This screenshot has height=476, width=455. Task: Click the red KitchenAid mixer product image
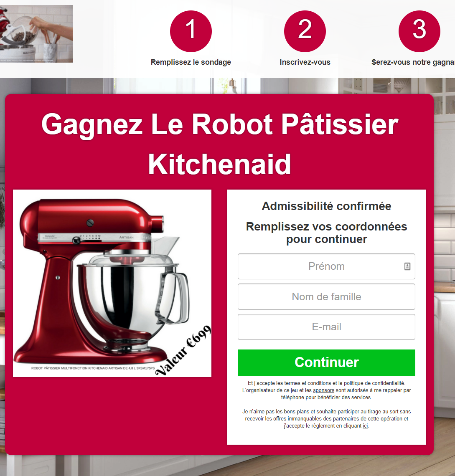pyautogui.click(x=112, y=283)
